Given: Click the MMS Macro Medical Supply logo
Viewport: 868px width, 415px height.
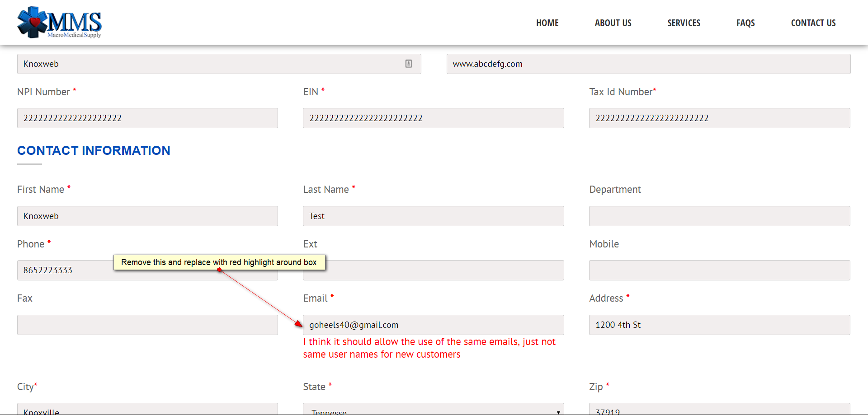Looking at the screenshot, I should tap(59, 23).
